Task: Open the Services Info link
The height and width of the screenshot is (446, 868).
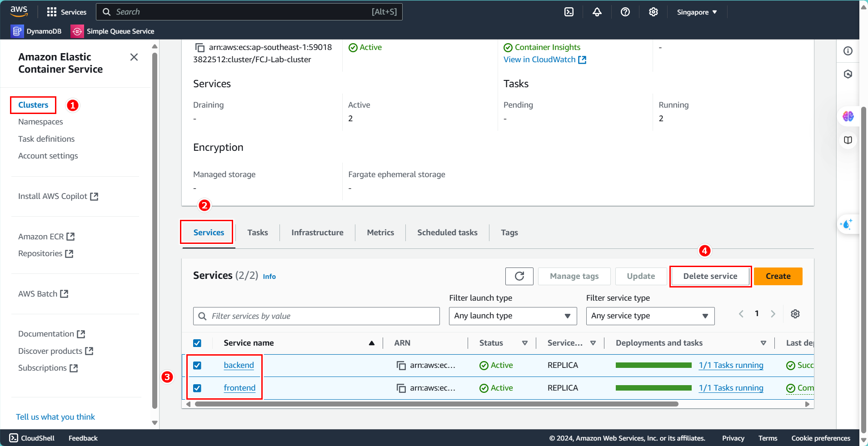Action: (x=269, y=277)
